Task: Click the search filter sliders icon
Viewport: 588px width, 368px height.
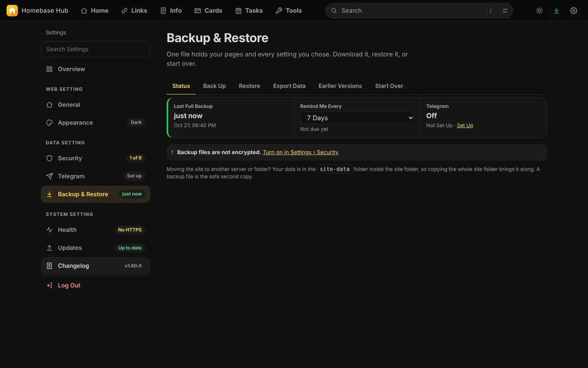Action: tap(505, 11)
